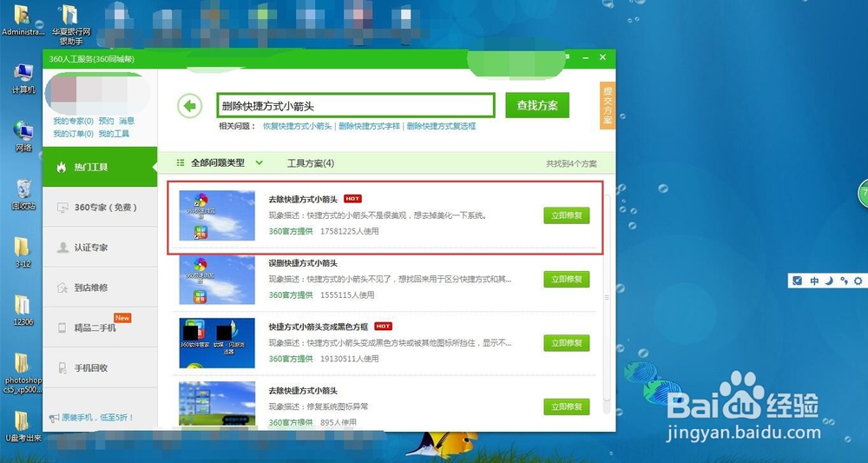Click the punctuation icon in IME bar

coord(844,281)
